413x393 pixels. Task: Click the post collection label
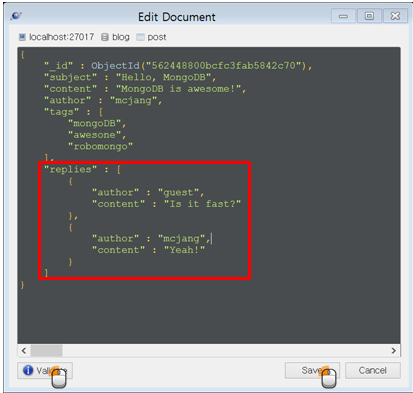click(x=157, y=37)
